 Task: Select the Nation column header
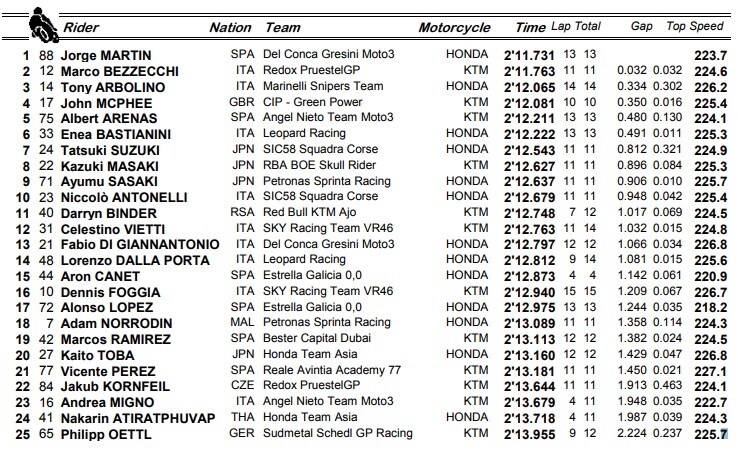230,28
